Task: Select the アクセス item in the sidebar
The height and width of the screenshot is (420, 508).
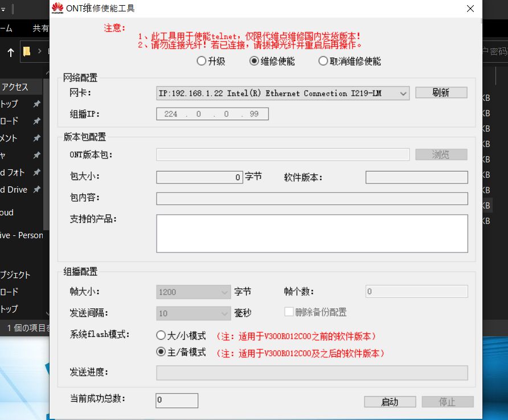Action: [x=15, y=87]
